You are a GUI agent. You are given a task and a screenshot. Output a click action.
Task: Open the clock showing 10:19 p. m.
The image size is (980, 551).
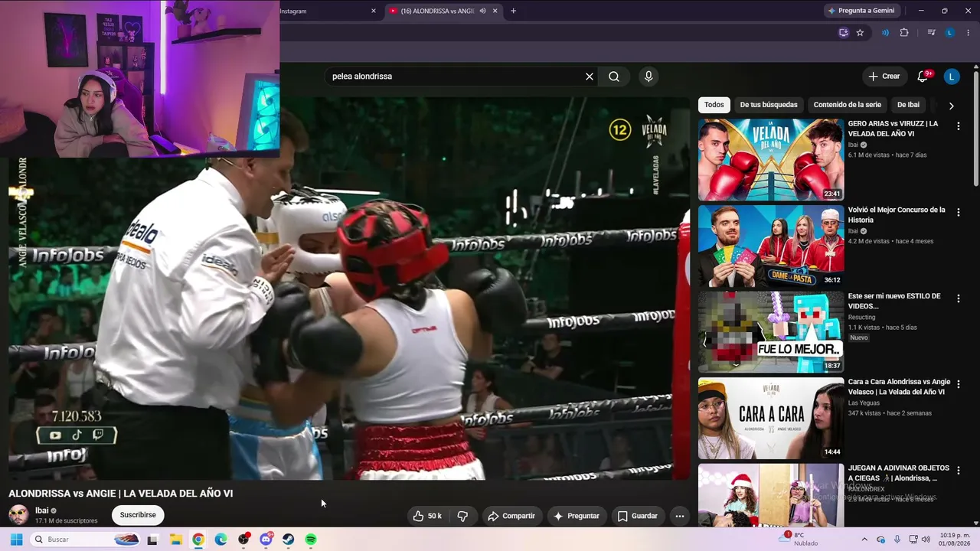point(955,540)
